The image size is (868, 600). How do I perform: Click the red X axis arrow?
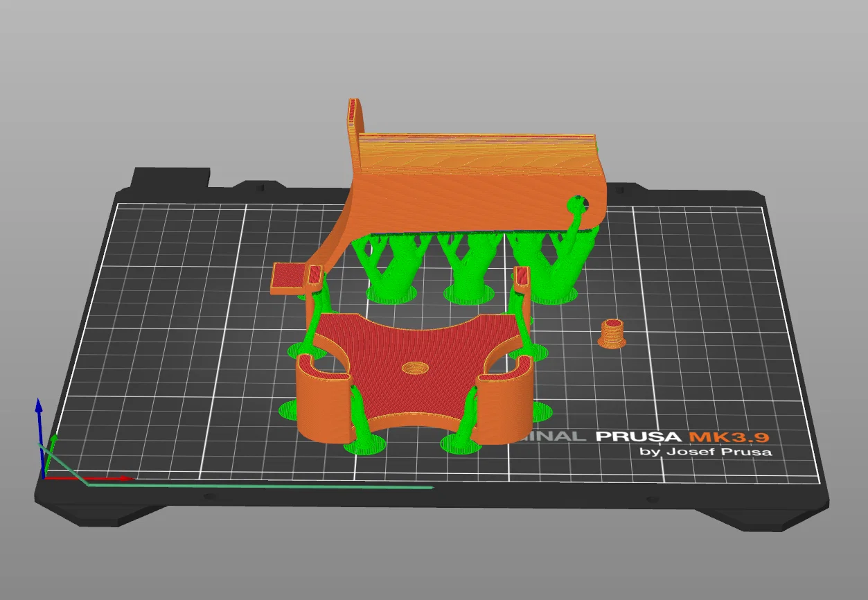click(89, 478)
